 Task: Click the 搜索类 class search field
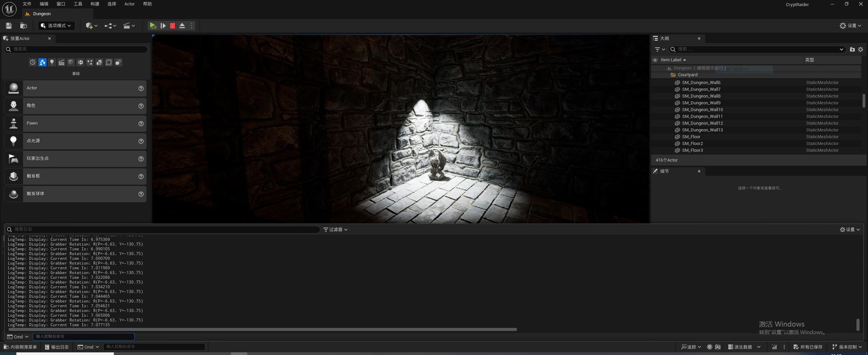pos(76,49)
